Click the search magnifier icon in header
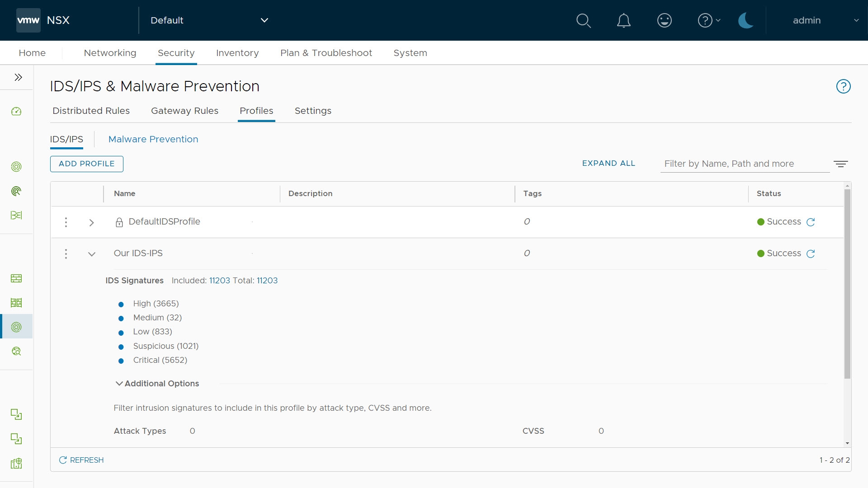868x488 pixels. tap(583, 21)
